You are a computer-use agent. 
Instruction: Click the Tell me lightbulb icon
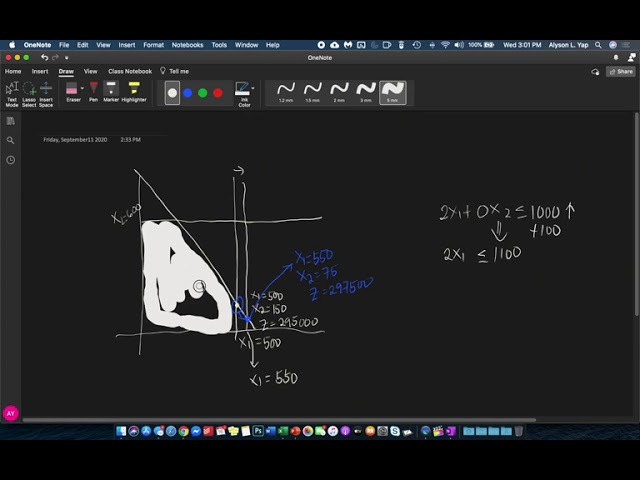162,71
